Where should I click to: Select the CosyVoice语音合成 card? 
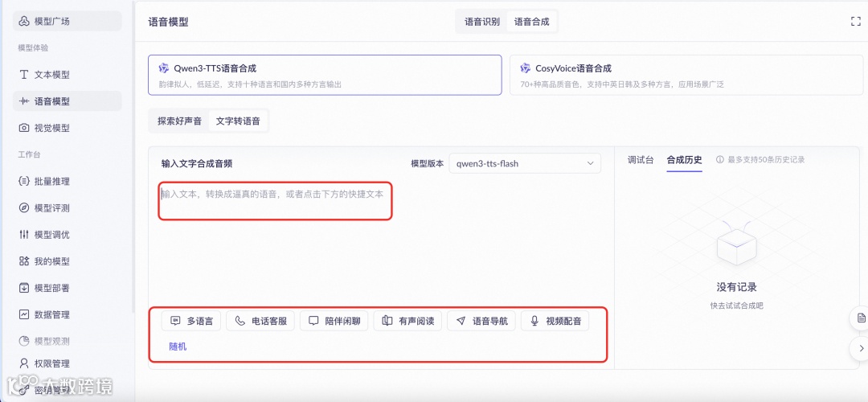pos(686,75)
